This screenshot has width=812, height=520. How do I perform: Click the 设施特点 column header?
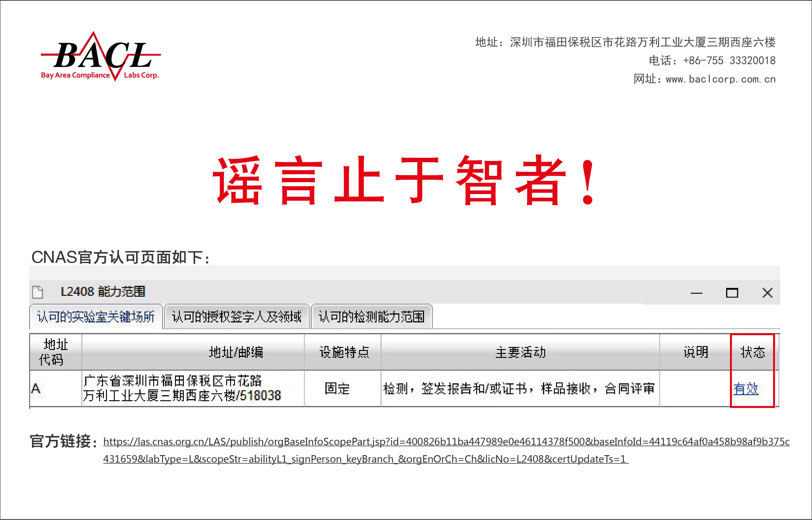pos(343,352)
